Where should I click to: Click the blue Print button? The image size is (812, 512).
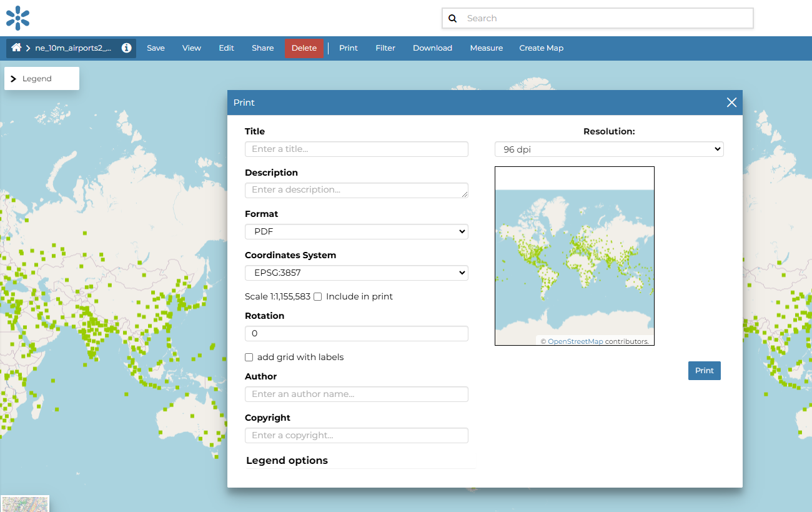tap(704, 371)
